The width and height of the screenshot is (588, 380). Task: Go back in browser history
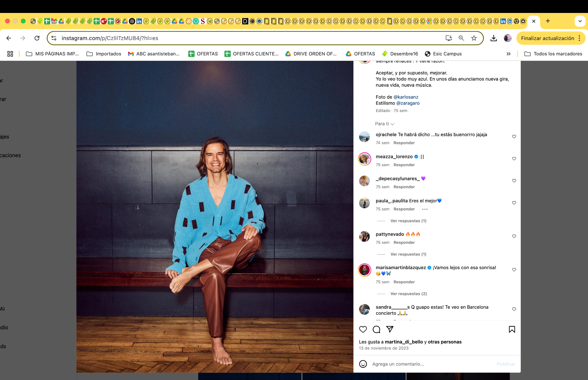9,38
